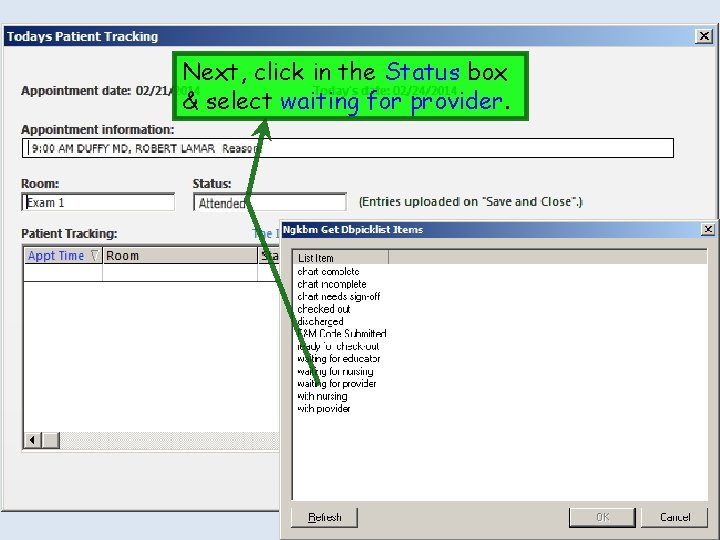This screenshot has height=540, width=720.
Task: Click the left scroll arrow of tracking grid
Action: click(x=32, y=440)
